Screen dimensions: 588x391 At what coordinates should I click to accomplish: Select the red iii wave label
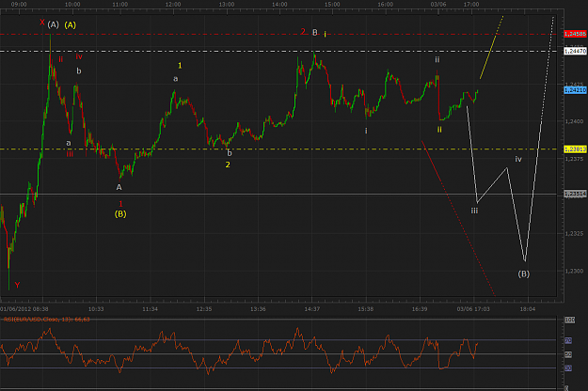click(x=70, y=154)
